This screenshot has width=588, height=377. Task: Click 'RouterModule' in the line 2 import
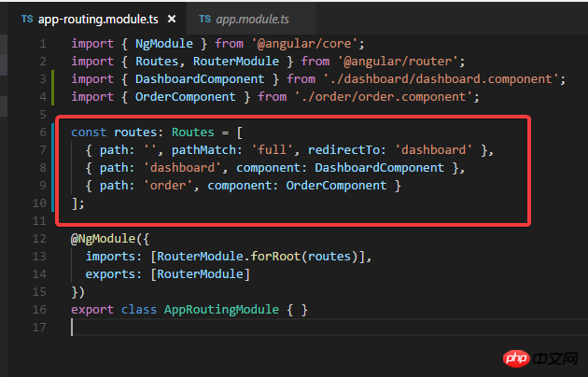tap(236, 61)
